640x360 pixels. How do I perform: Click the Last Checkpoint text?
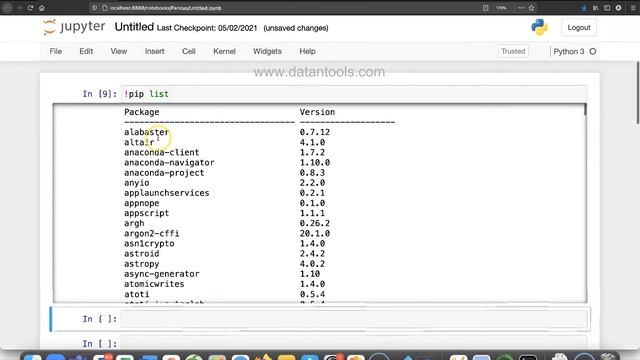point(207,28)
